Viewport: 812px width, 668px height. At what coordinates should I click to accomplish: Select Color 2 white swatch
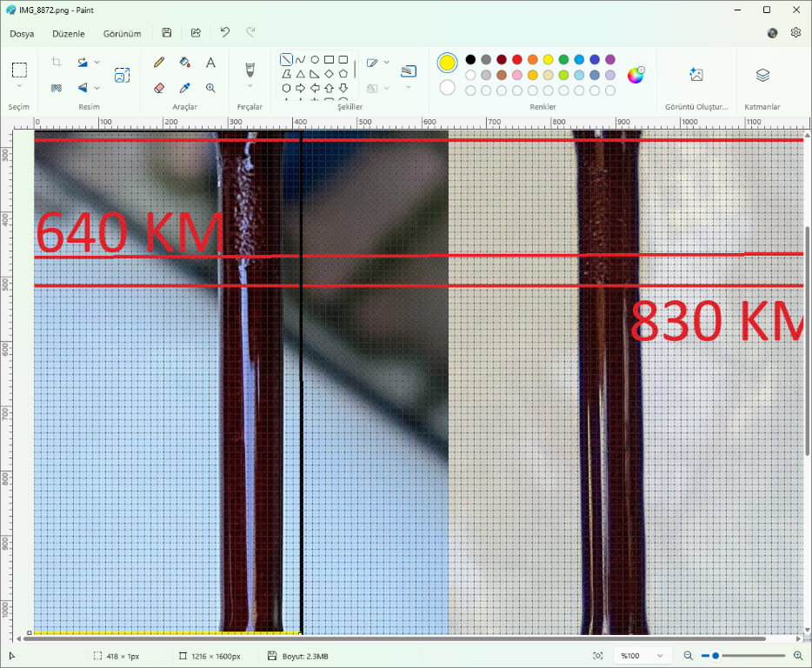pos(447,88)
